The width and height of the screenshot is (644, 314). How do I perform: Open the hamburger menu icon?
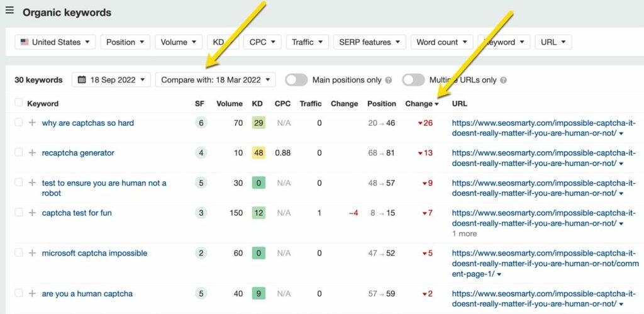tap(9, 10)
